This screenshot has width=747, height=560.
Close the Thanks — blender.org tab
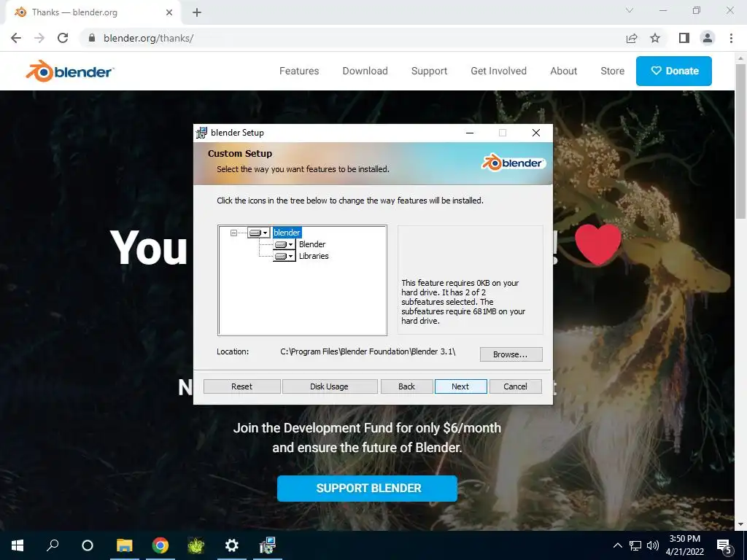point(169,12)
